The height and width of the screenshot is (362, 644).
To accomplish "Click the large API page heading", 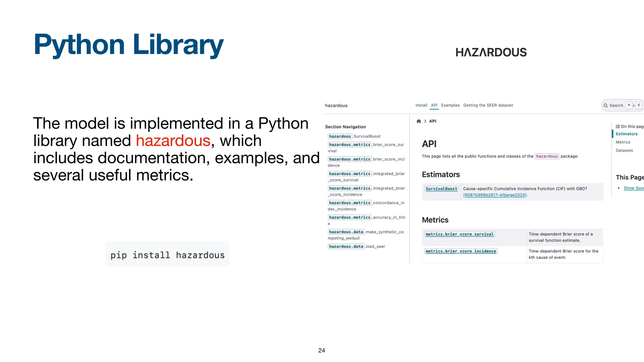I will pos(429,144).
